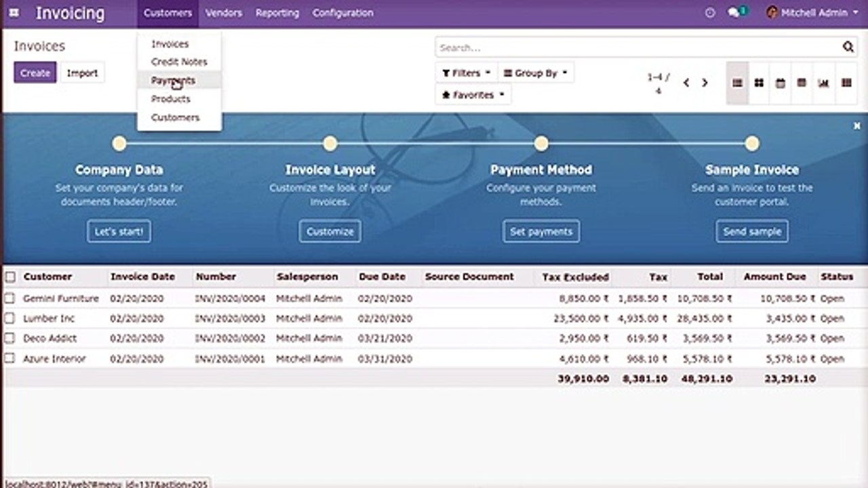This screenshot has height=488, width=868.
Task: Open the Customers top menu
Action: click(168, 13)
